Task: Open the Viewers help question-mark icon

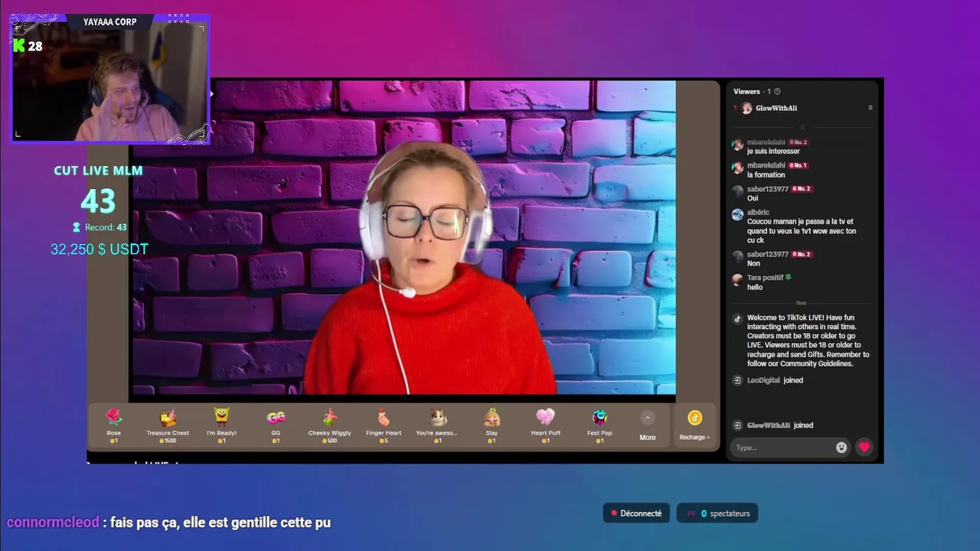Action: point(777,92)
